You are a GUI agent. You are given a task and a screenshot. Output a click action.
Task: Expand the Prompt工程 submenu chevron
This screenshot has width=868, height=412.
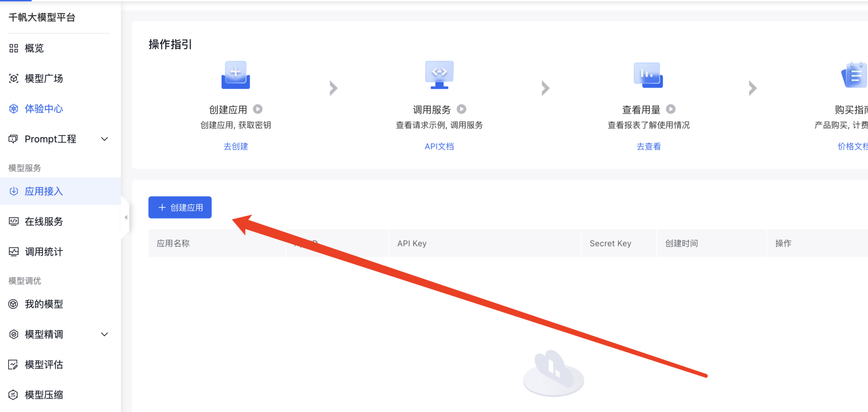104,139
